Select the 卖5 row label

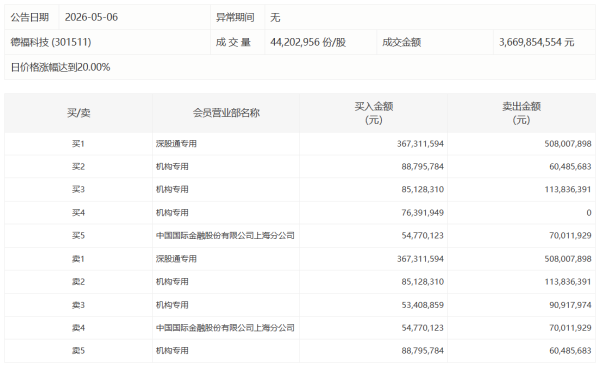point(78,351)
